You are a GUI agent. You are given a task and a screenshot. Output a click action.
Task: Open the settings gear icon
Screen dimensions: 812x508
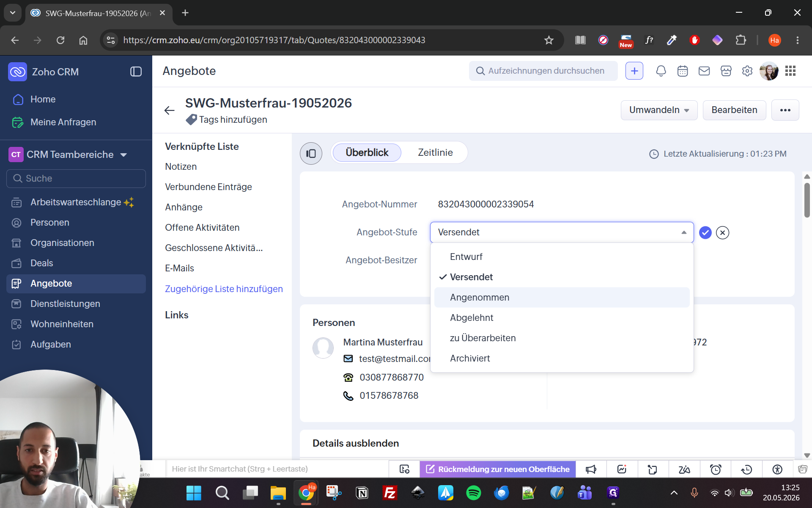coord(747,71)
